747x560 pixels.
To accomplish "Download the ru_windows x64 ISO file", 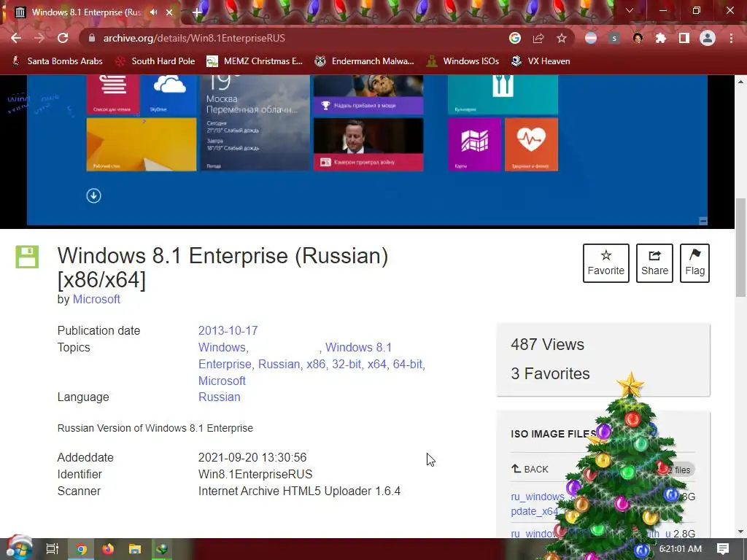I will [x=538, y=504].
